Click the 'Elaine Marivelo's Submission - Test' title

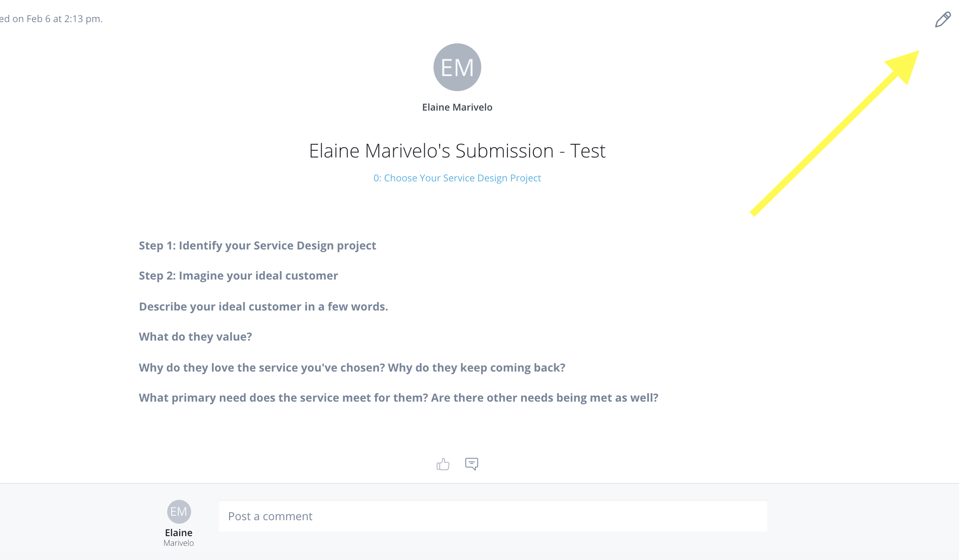coord(457,151)
